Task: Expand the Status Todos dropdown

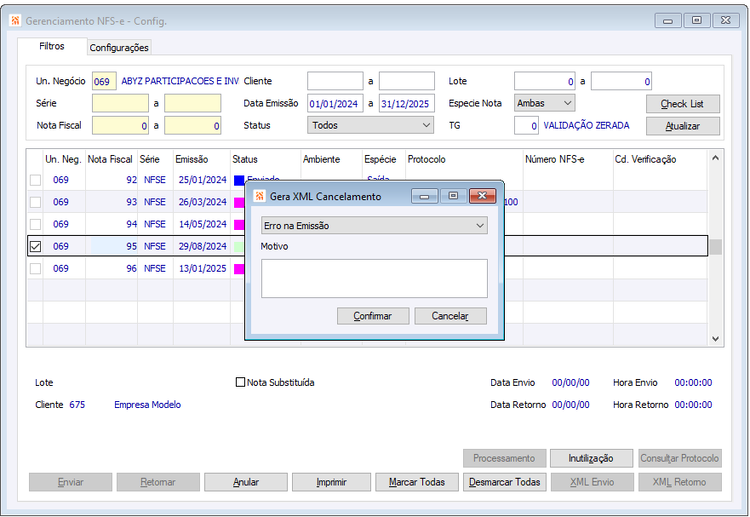Action: point(370,125)
